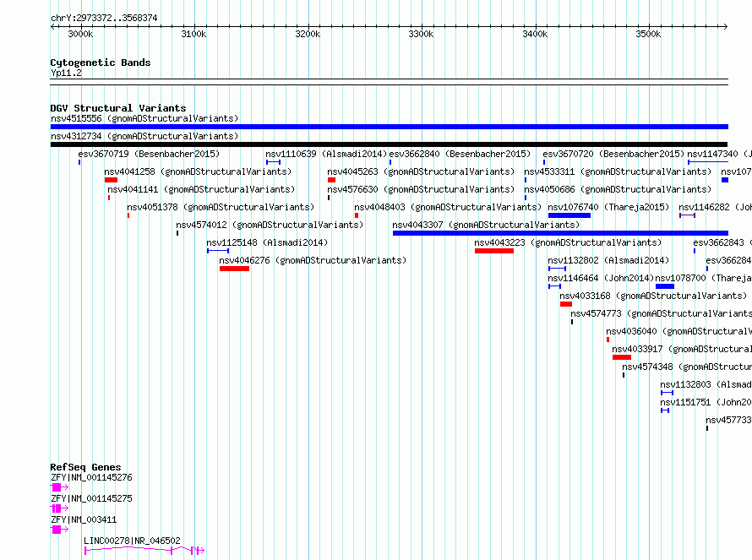This screenshot has height=560, width=752.
Task: Click the blue nsv4515556 variant bar
Action: click(390, 127)
